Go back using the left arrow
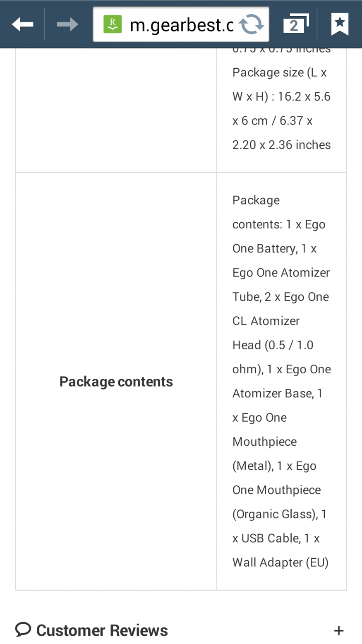 pyautogui.click(x=22, y=24)
